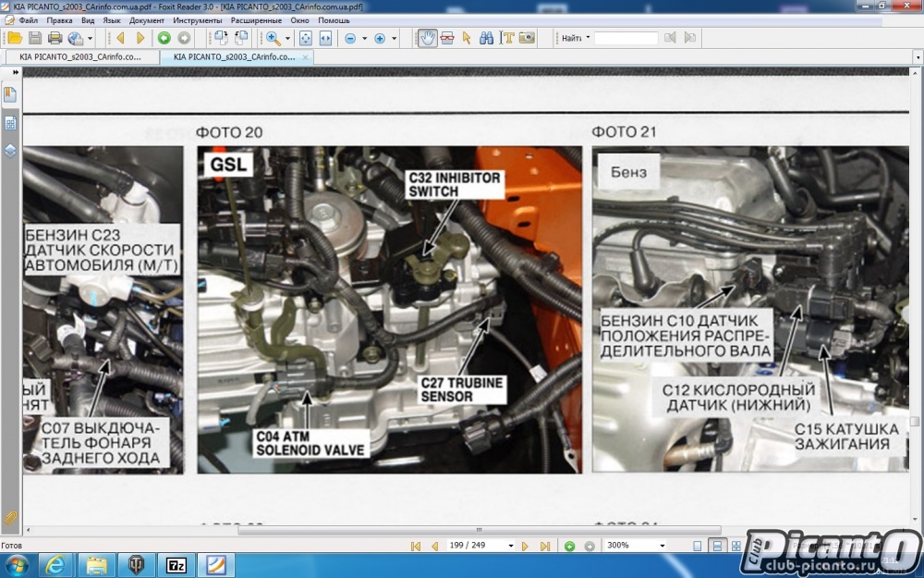
Task: Select the Hand tool
Action: [427, 38]
